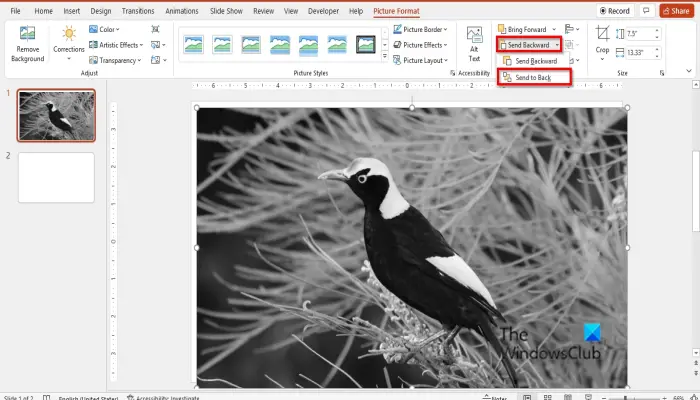
Task: Open the File tab
Action: tap(15, 11)
